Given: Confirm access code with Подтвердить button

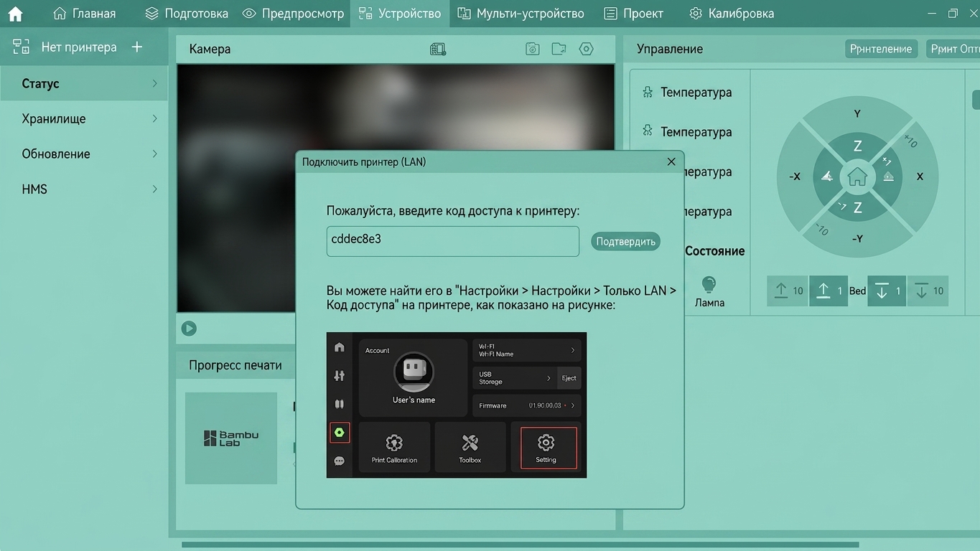Looking at the screenshot, I should coord(625,241).
